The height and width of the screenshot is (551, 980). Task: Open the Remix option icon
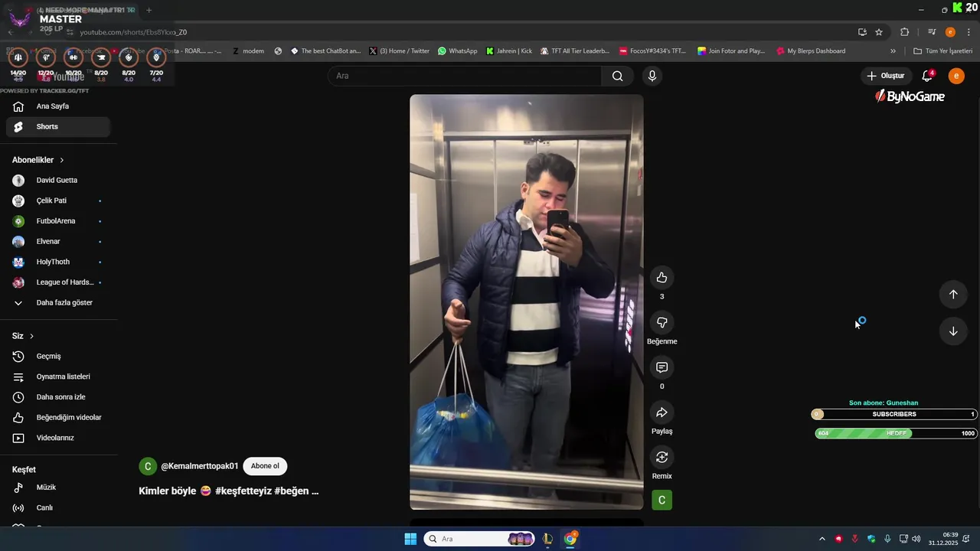click(661, 457)
